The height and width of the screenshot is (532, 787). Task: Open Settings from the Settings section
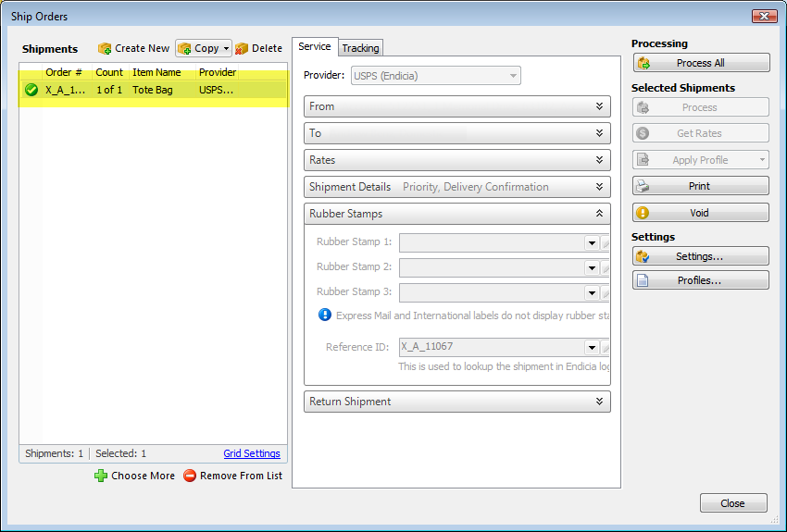[701, 256]
